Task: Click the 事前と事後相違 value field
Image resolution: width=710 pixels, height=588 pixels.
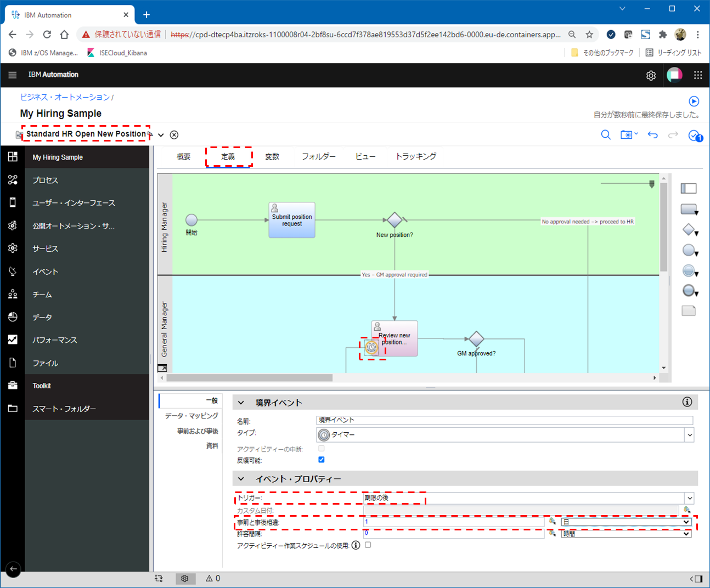Action: (x=454, y=522)
